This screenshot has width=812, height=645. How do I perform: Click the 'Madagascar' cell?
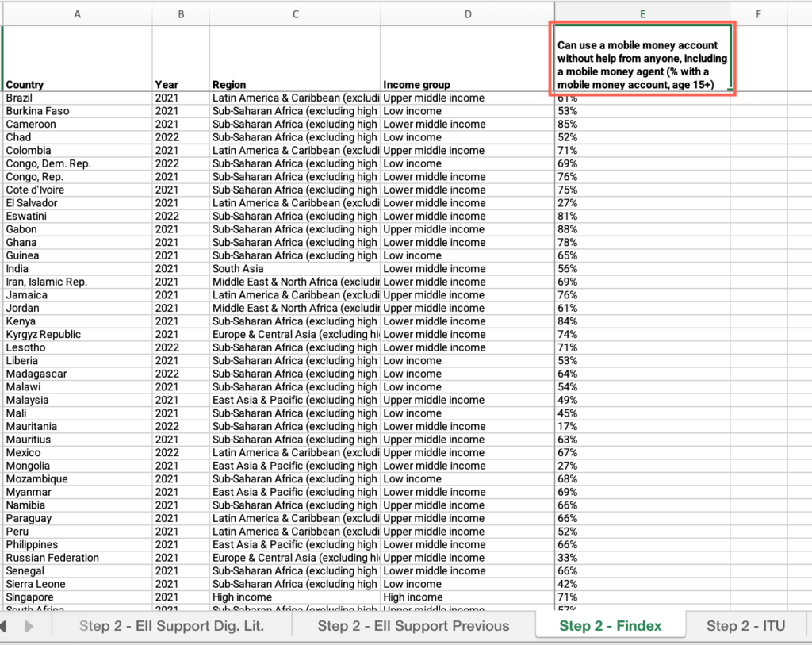(x=77, y=374)
